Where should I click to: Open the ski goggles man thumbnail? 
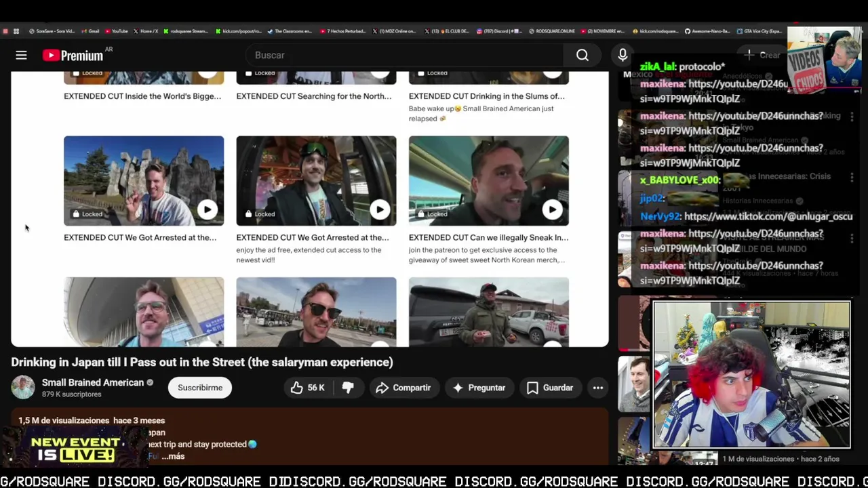coord(316,180)
